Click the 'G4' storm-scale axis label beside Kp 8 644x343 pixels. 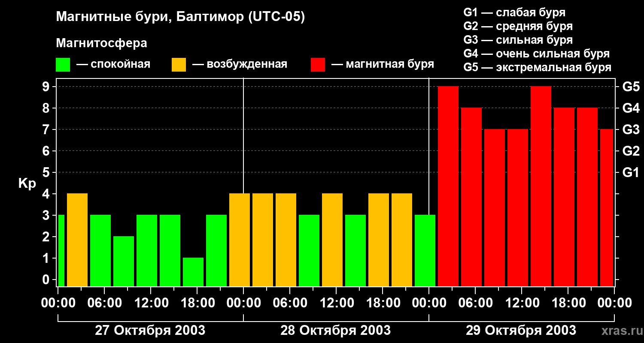click(631, 108)
